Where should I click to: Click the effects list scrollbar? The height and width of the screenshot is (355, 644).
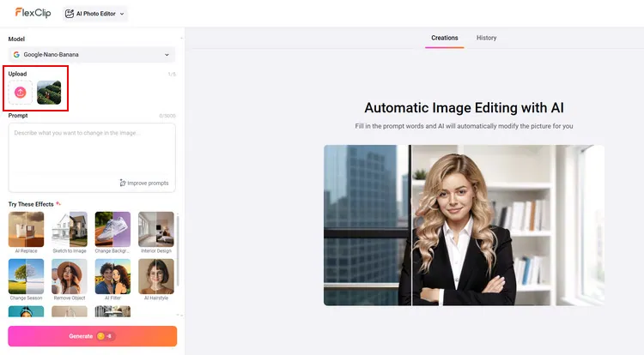(x=178, y=251)
